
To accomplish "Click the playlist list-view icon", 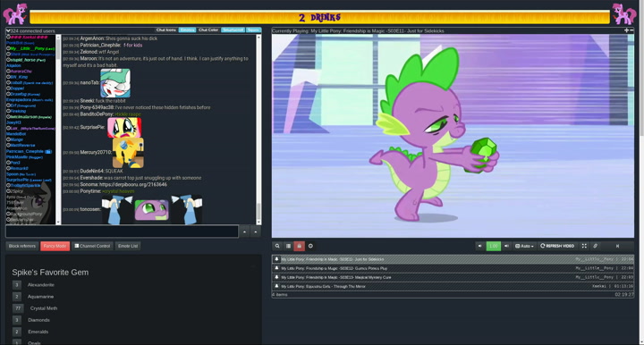I will (288, 246).
